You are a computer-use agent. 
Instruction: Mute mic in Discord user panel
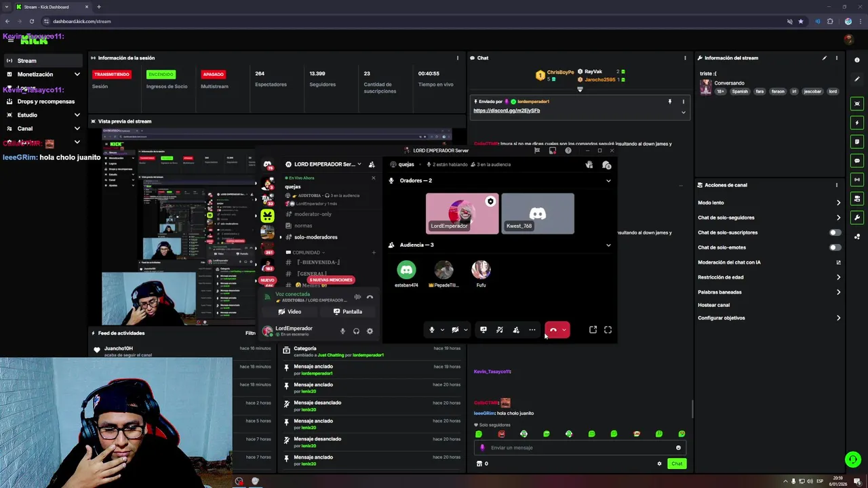click(x=342, y=331)
